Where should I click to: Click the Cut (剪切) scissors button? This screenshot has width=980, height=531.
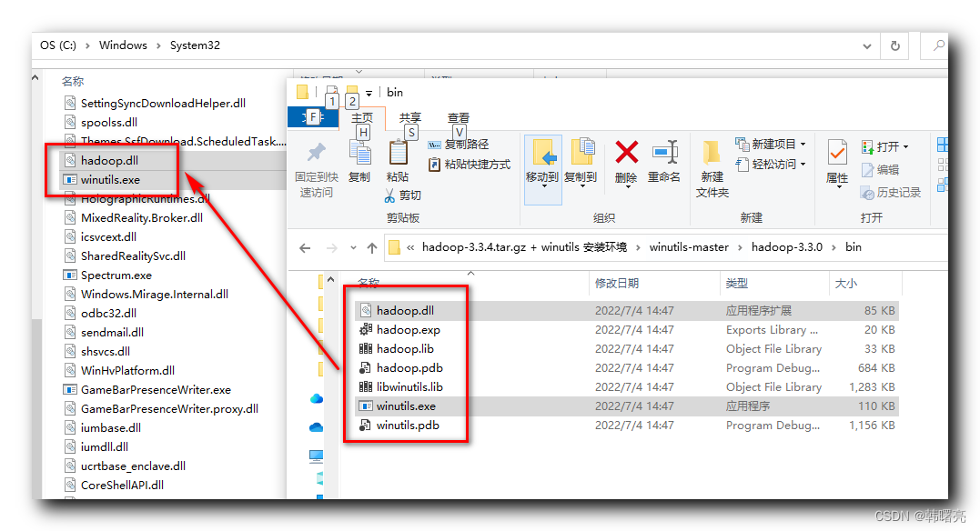(x=402, y=195)
